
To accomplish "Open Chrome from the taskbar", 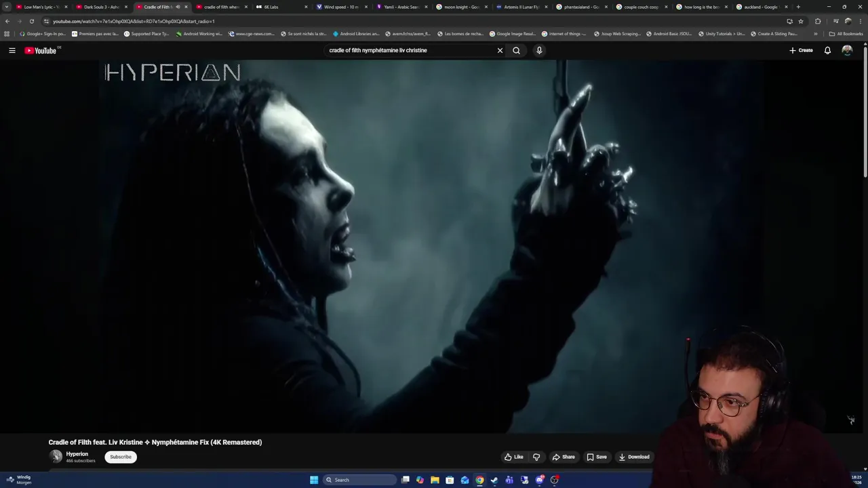I will click(x=479, y=480).
